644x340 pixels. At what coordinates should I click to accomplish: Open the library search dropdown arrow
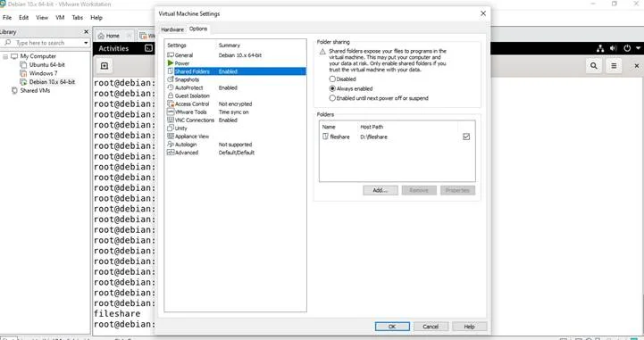tap(86, 43)
